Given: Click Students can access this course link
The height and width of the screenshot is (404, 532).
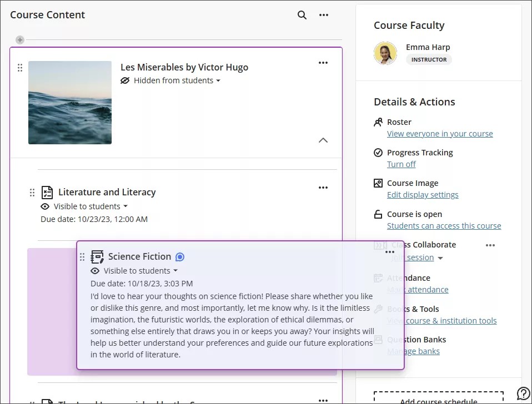Looking at the screenshot, I should click(x=444, y=226).
